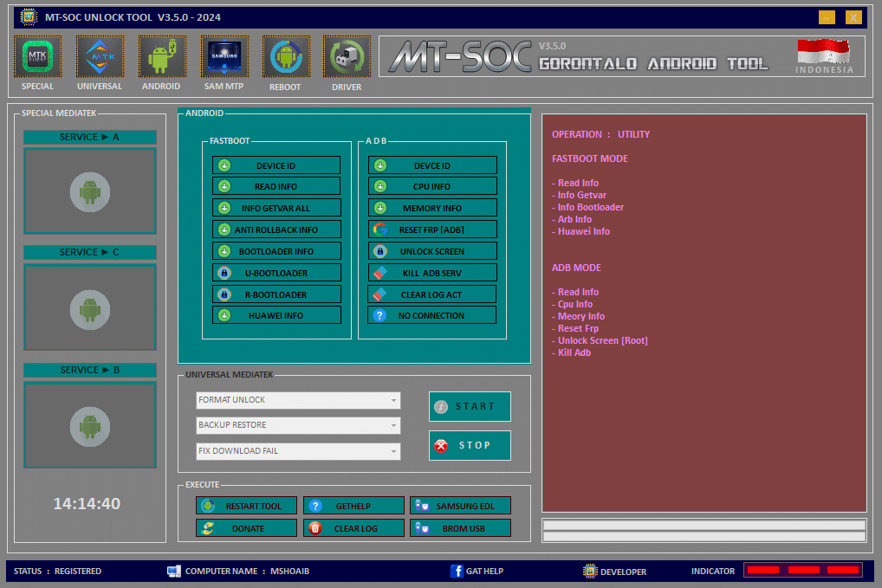The height and width of the screenshot is (588, 882).
Task: Switch to the FASTBOOT section DEVICE ID entry
Action: [x=276, y=165]
